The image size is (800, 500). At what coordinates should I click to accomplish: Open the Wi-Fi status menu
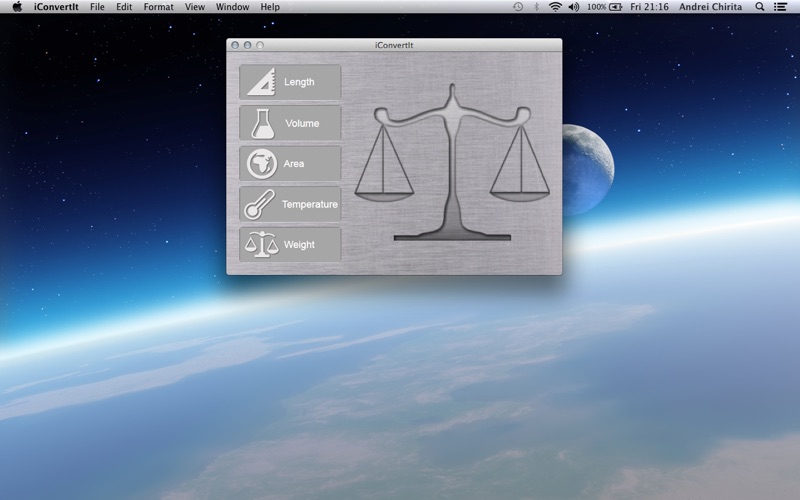point(555,7)
